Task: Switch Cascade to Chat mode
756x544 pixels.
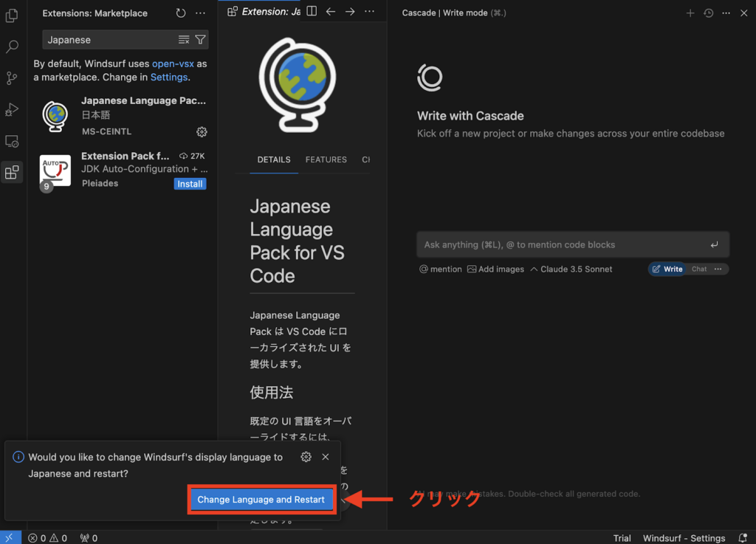Action: coord(699,269)
